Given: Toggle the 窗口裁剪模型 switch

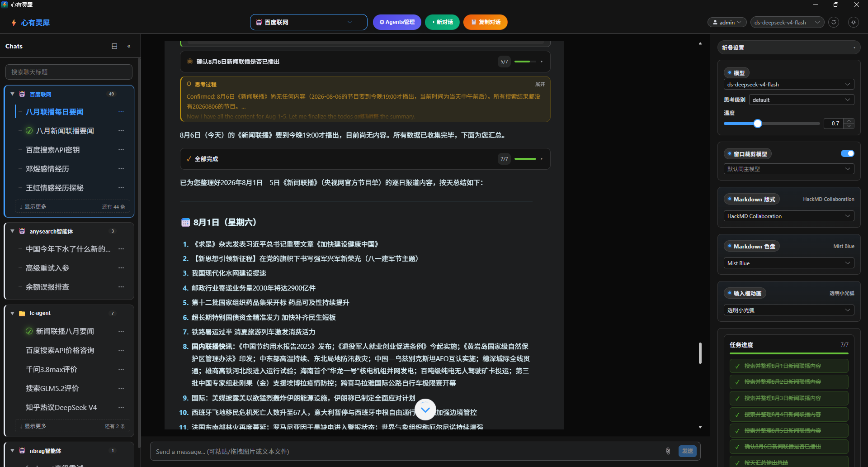Looking at the screenshot, I should point(848,153).
